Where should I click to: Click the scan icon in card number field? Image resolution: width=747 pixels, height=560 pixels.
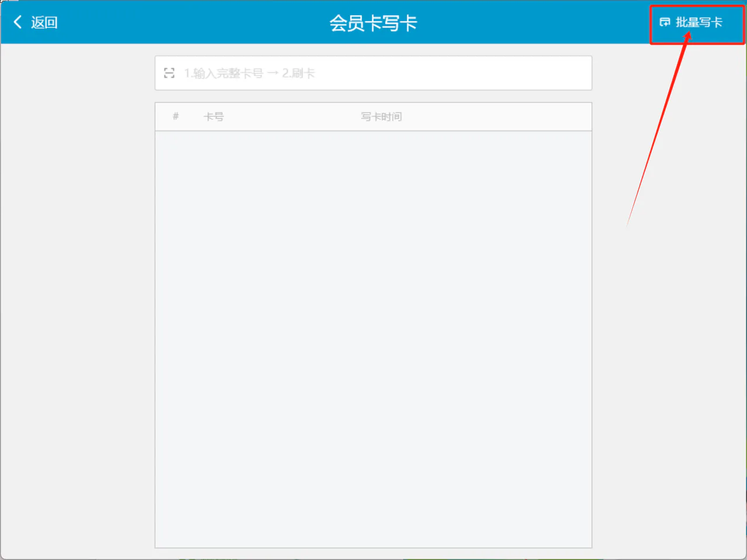[169, 73]
